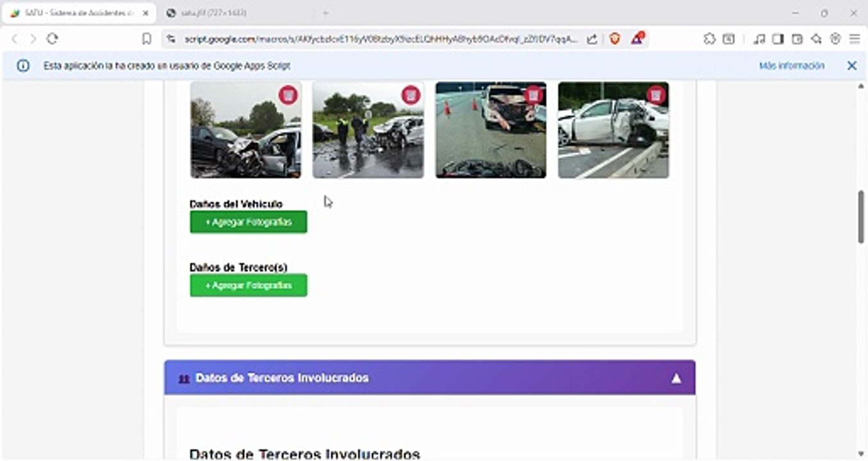The height and width of the screenshot is (461, 868).
Task: Open the Extensions puzzle menu
Action: 709,39
